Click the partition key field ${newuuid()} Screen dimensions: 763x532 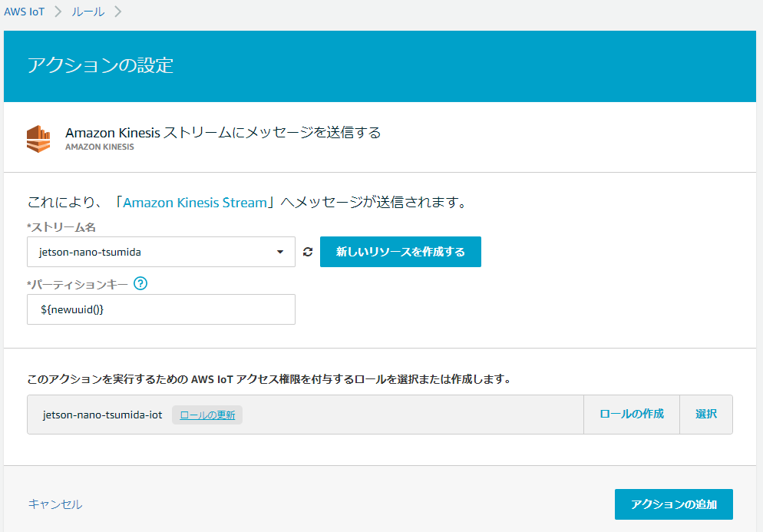pyautogui.click(x=161, y=309)
